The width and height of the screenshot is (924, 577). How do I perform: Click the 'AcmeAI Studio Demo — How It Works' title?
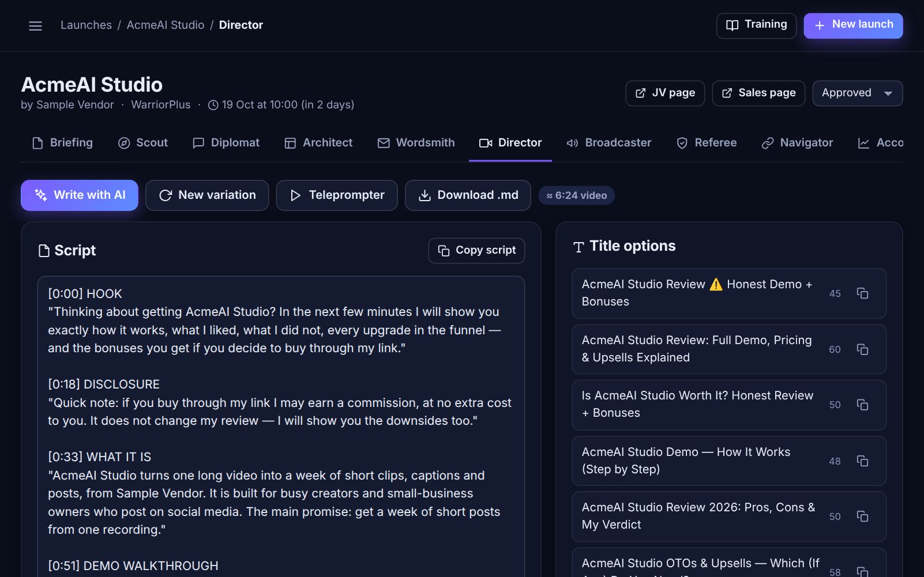pos(729,461)
